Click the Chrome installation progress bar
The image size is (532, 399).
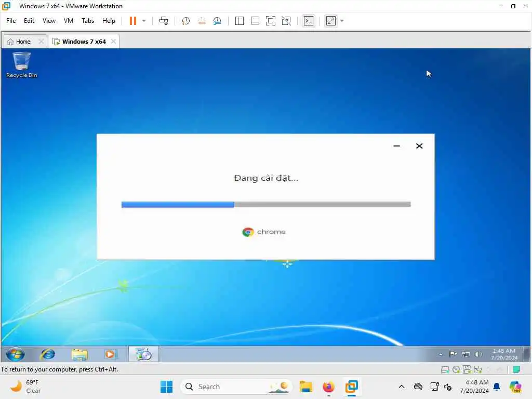(266, 204)
